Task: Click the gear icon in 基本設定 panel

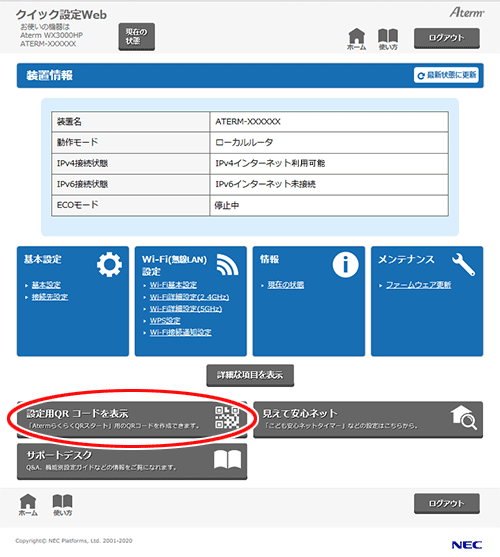Action: pyautogui.click(x=109, y=264)
